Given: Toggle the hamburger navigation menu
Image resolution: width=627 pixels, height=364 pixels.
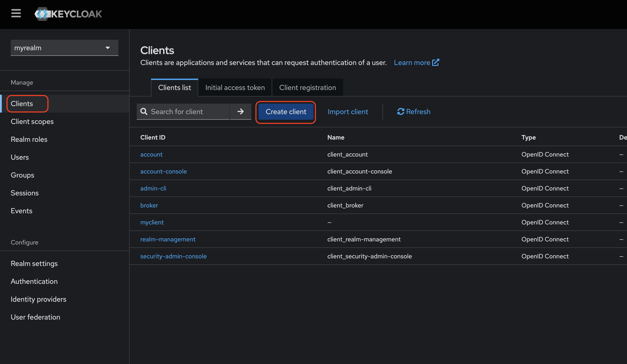Looking at the screenshot, I should tap(16, 13).
